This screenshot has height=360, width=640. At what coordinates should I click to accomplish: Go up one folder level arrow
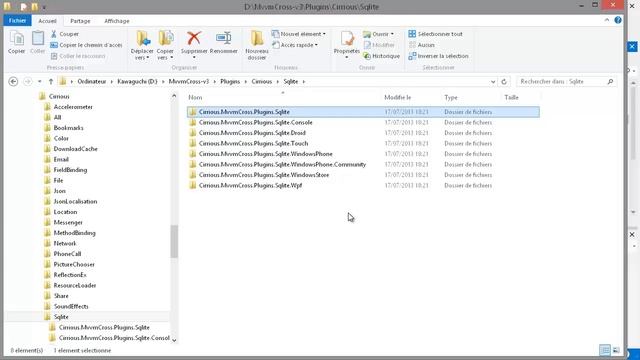tap(51, 82)
